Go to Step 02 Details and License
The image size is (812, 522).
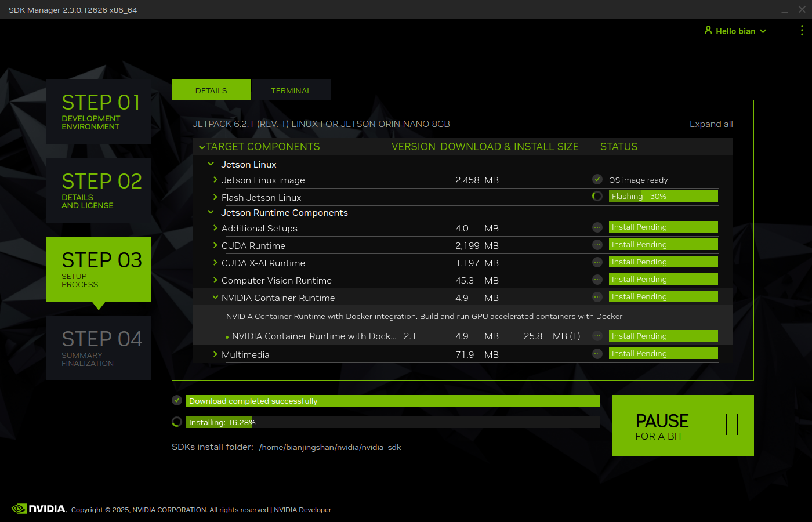click(99, 190)
